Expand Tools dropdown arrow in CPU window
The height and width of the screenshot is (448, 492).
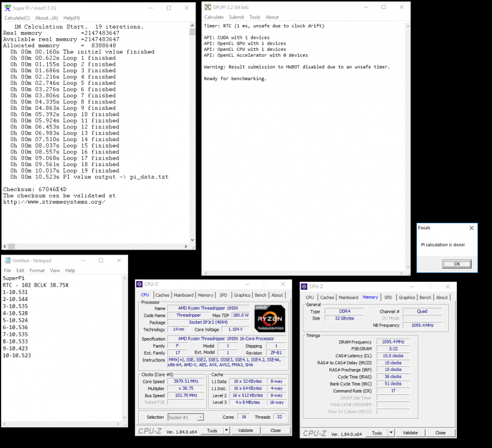coord(227,431)
